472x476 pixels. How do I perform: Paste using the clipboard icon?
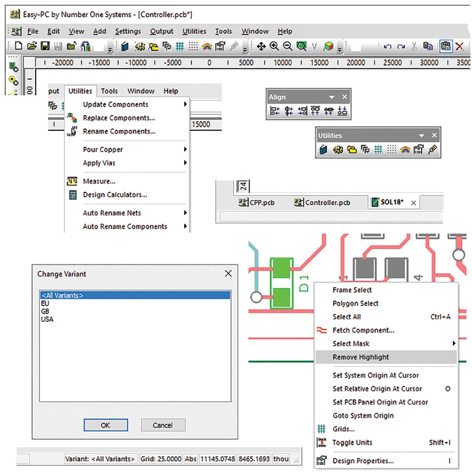coord(446,46)
